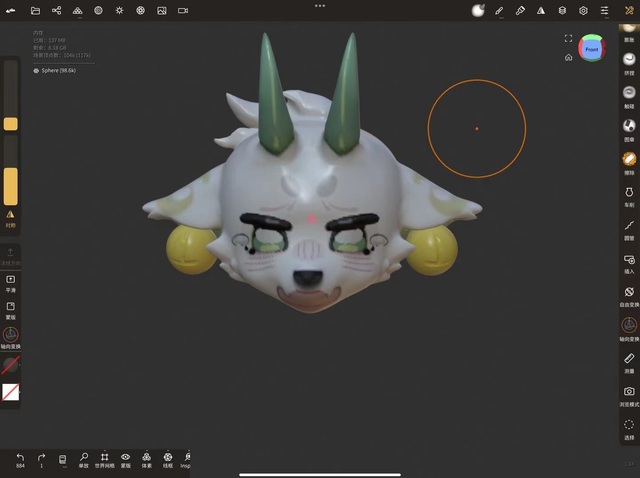Open the layers panel

[562, 10]
